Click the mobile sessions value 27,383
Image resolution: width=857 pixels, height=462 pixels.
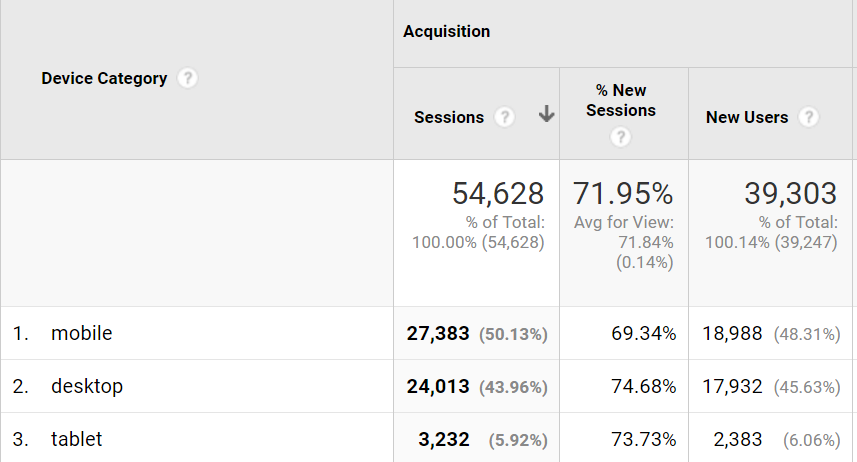point(438,334)
